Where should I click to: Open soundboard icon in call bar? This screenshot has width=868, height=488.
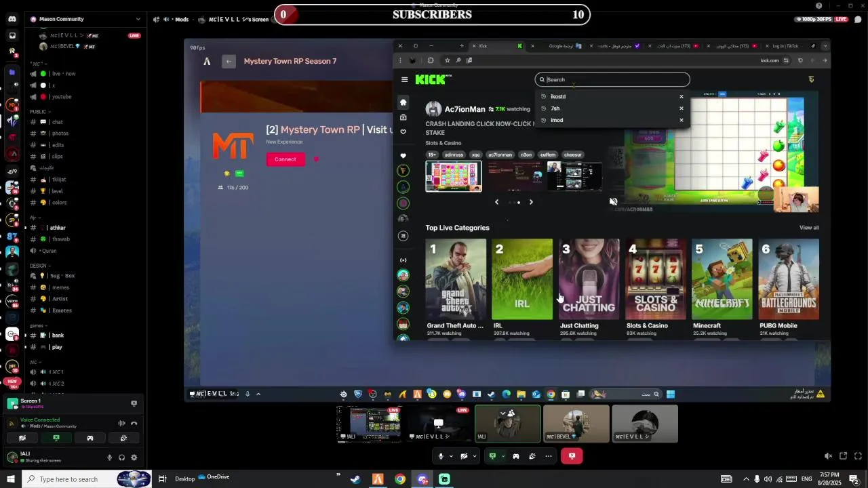click(532, 456)
